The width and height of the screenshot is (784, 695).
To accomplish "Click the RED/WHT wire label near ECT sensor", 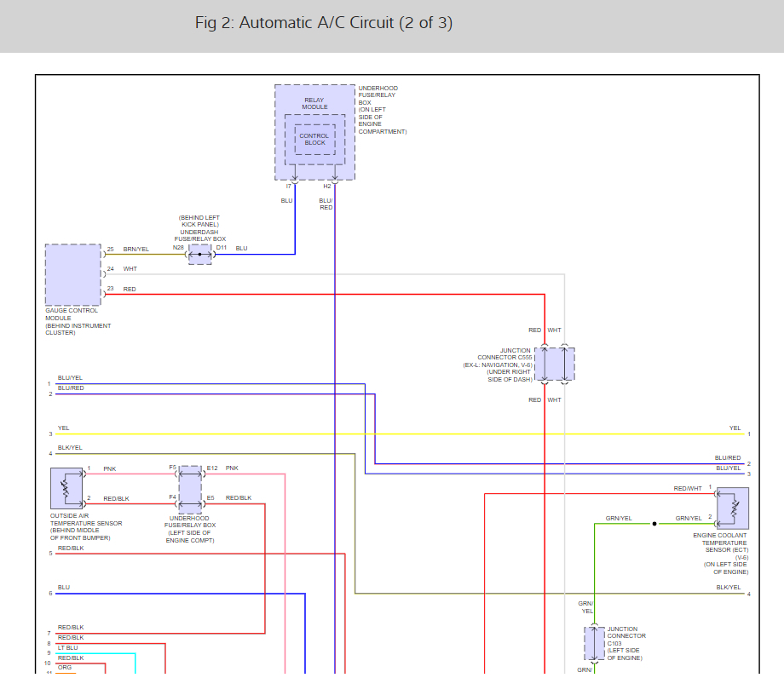I will tap(688, 489).
